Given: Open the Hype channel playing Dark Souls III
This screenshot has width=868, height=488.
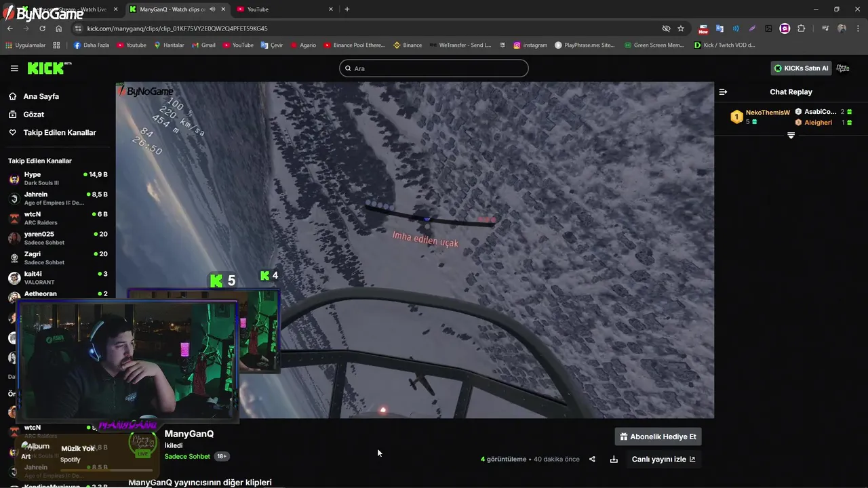Looking at the screenshot, I should click(58, 178).
